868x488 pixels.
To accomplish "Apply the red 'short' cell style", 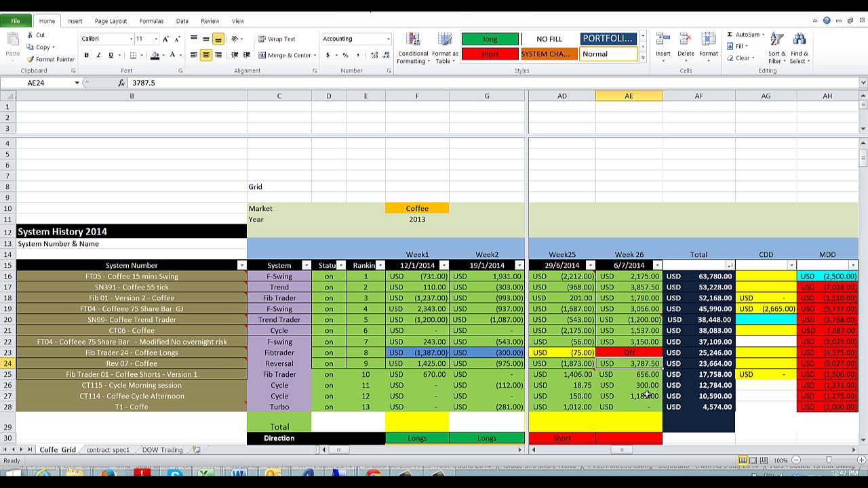I will (490, 54).
